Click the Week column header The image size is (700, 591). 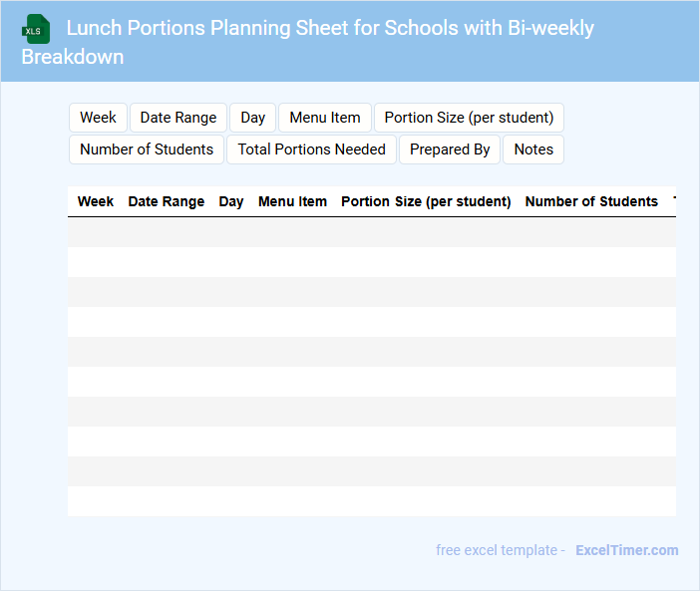coord(96,201)
